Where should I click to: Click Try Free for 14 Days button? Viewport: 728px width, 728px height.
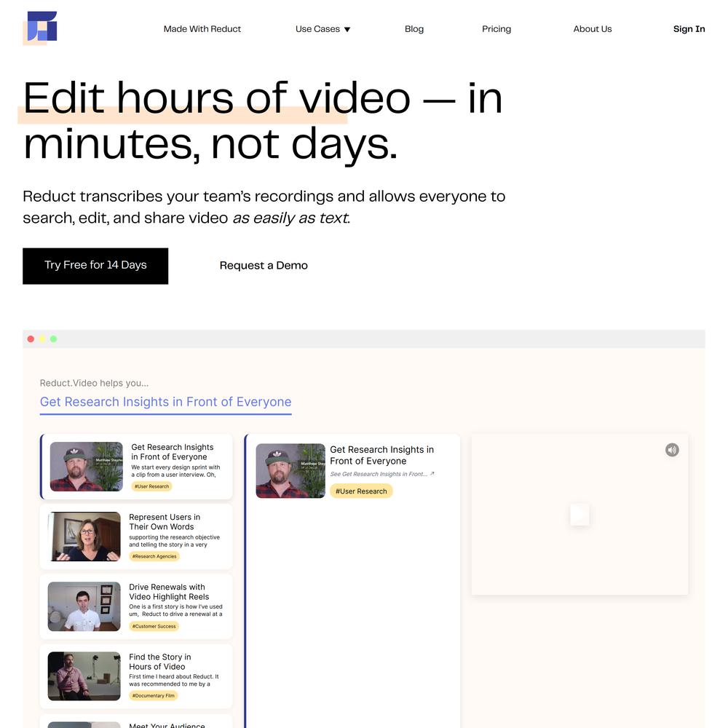pyautogui.click(x=95, y=266)
